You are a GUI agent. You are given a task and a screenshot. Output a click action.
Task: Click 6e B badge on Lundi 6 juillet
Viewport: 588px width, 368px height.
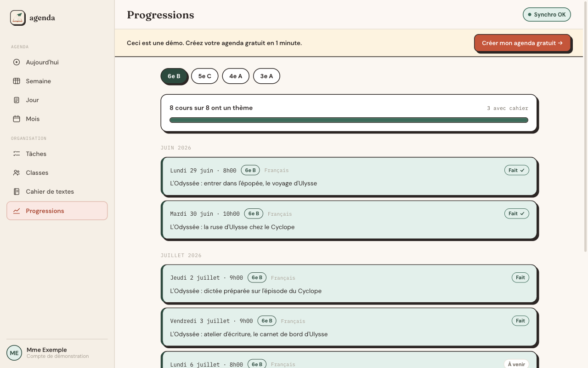[x=257, y=364]
